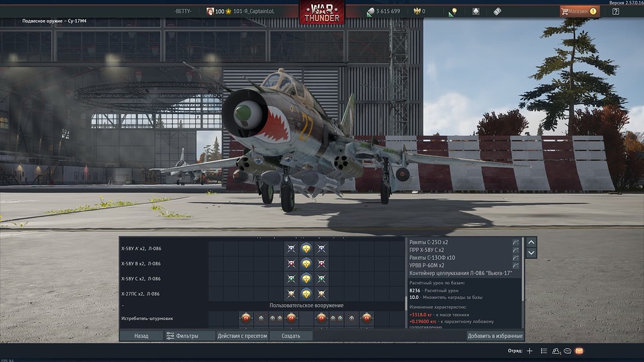The height and width of the screenshot is (362, 644).
Task: Click rightmost red rocket pod in Истребитель-штурмовик row
Action: point(367,318)
